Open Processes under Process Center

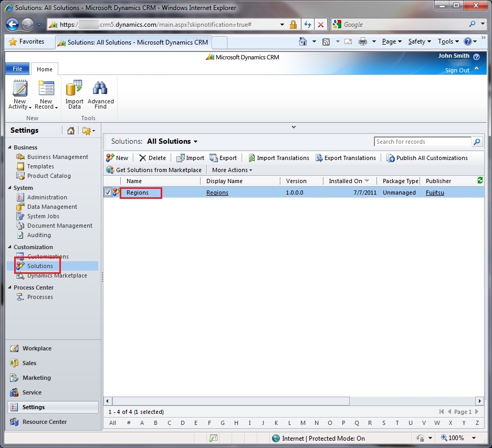click(40, 297)
